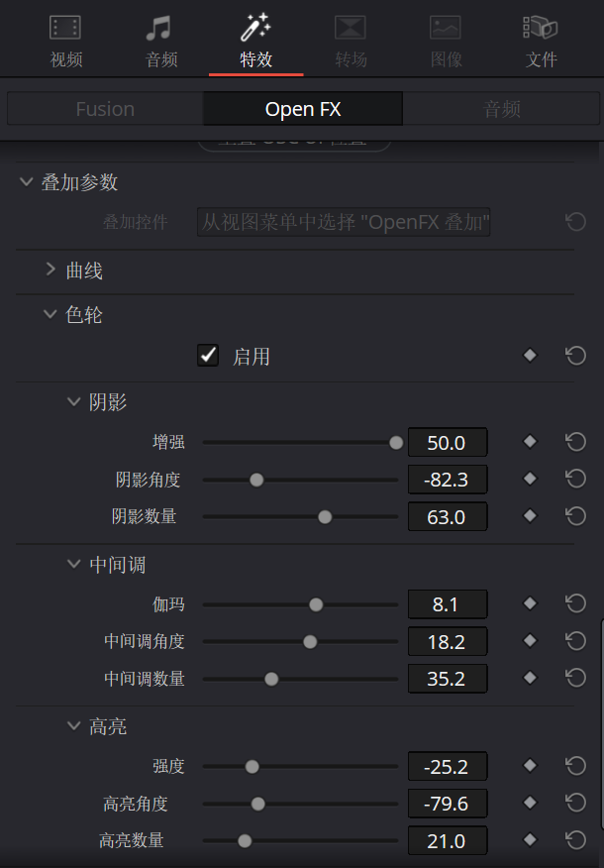Reset the 伽玛 parameter
Image resolution: width=604 pixels, height=868 pixels.
(576, 603)
